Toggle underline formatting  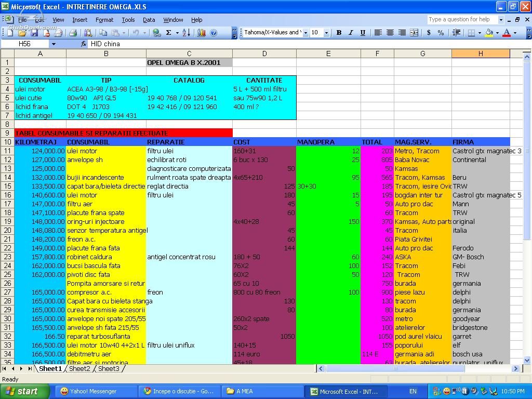tap(363, 33)
